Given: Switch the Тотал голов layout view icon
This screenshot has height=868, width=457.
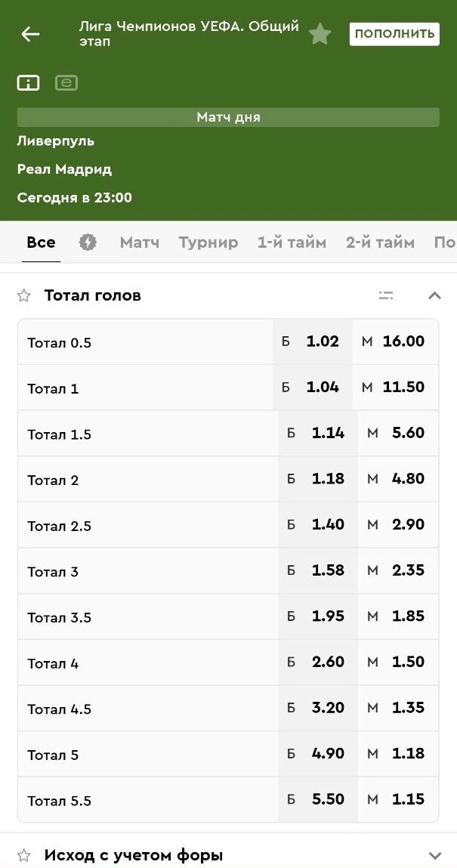Looking at the screenshot, I should click(386, 295).
